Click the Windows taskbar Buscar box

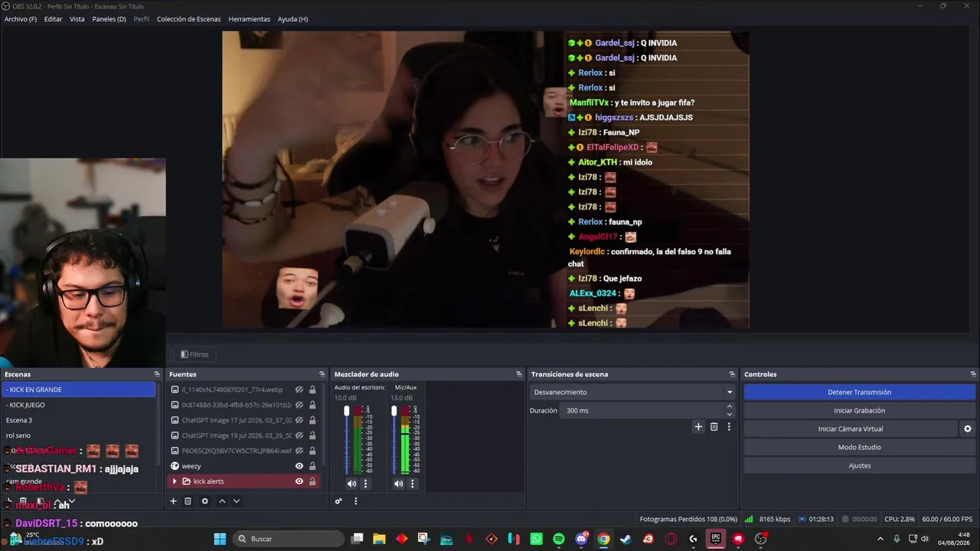pyautogui.click(x=289, y=539)
